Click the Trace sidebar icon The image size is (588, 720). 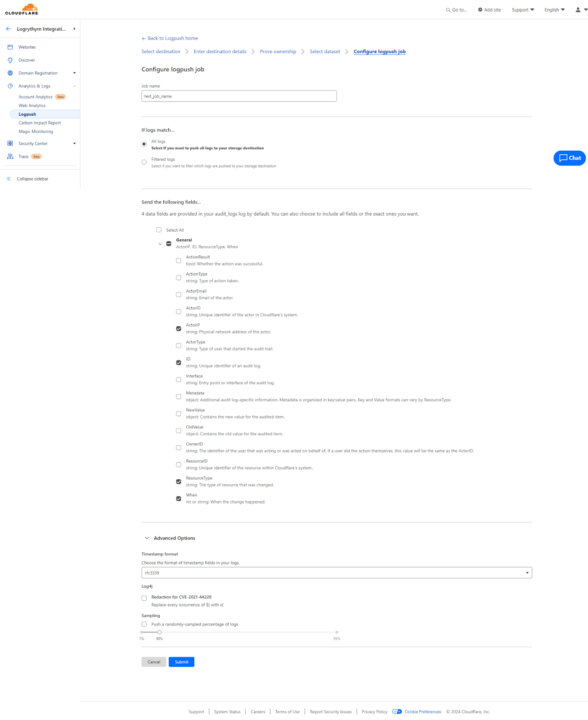point(10,157)
